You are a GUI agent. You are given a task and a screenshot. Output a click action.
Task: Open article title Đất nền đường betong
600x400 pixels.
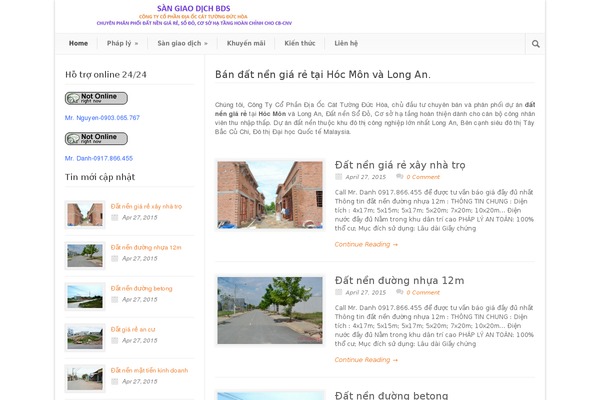coord(391,395)
